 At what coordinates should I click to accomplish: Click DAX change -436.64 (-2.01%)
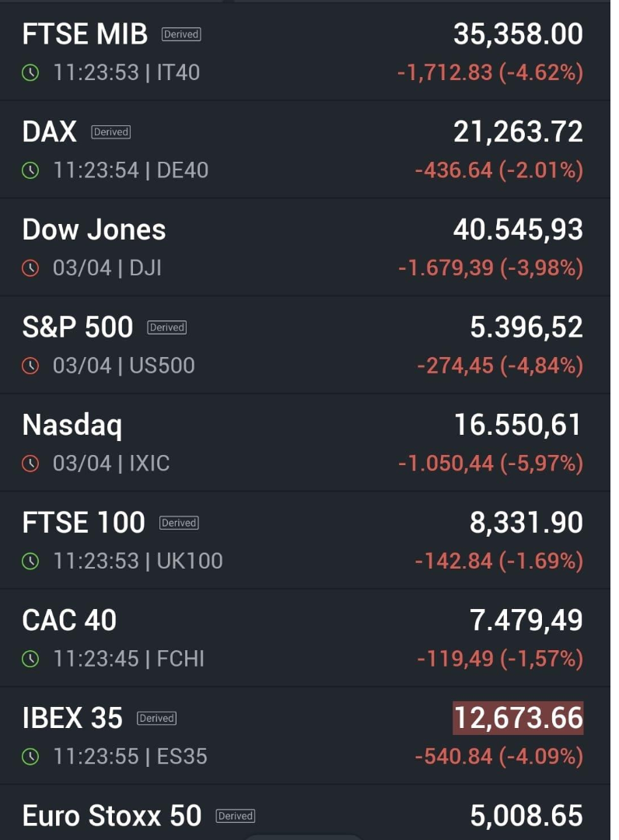[x=499, y=170]
